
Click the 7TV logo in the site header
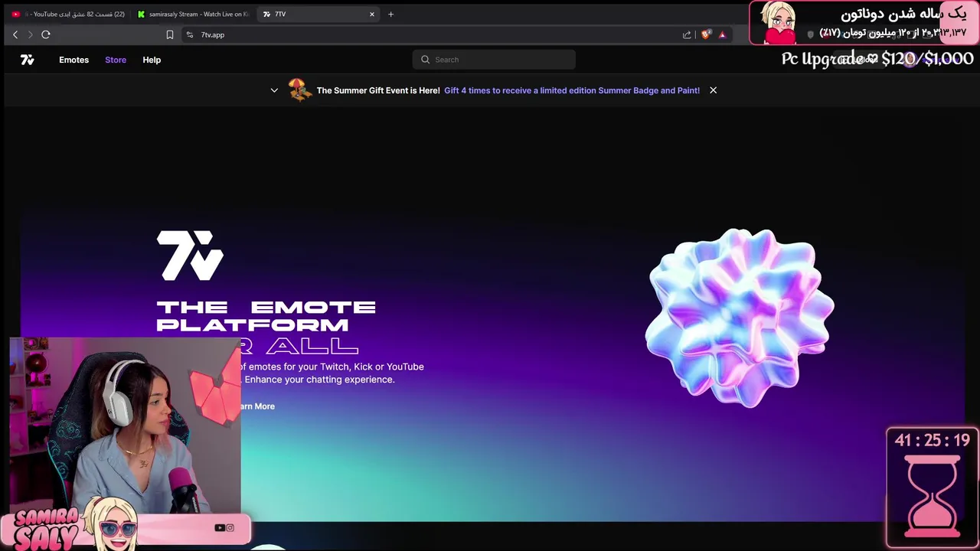pos(28,60)
